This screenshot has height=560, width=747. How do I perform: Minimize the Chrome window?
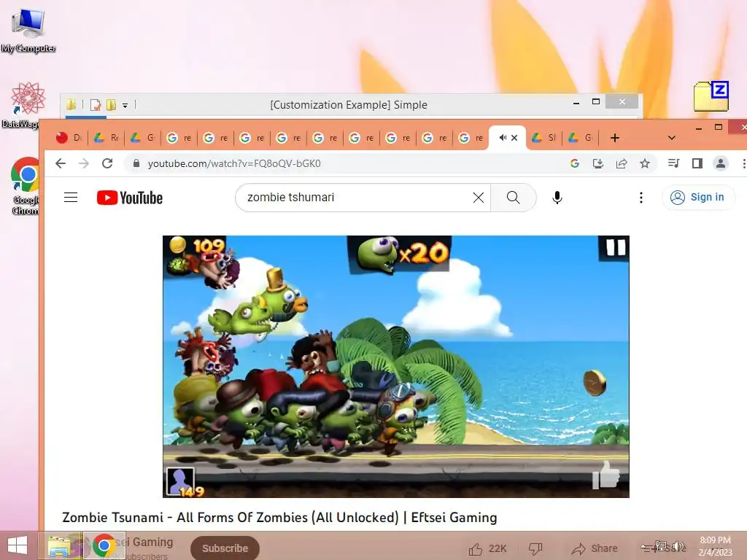pyautogui.click(x=699, y=128)
